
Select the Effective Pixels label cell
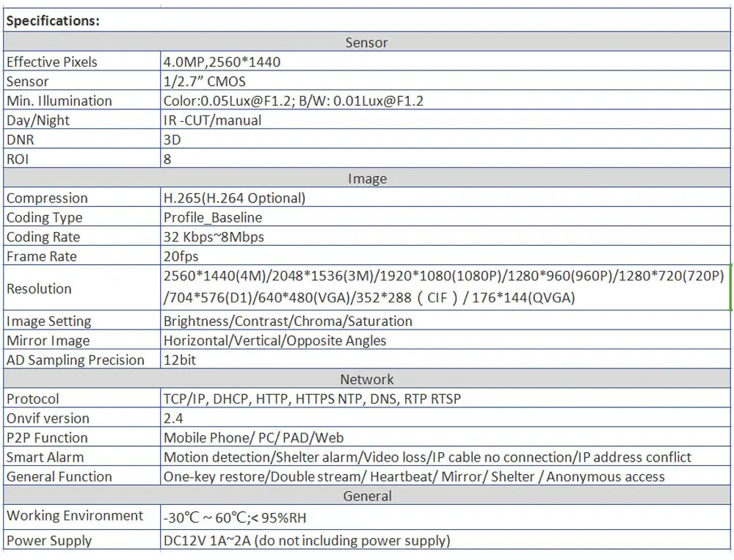click(x=82, y=62)
